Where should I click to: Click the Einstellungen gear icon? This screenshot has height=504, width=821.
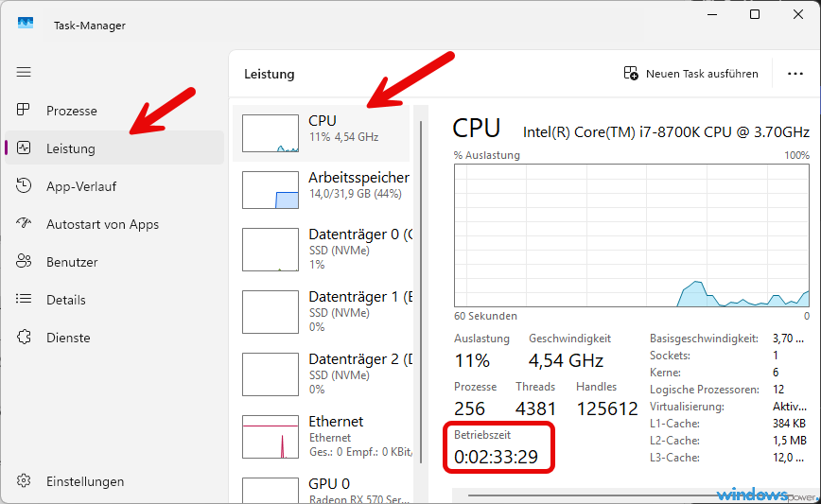point(24,481)
